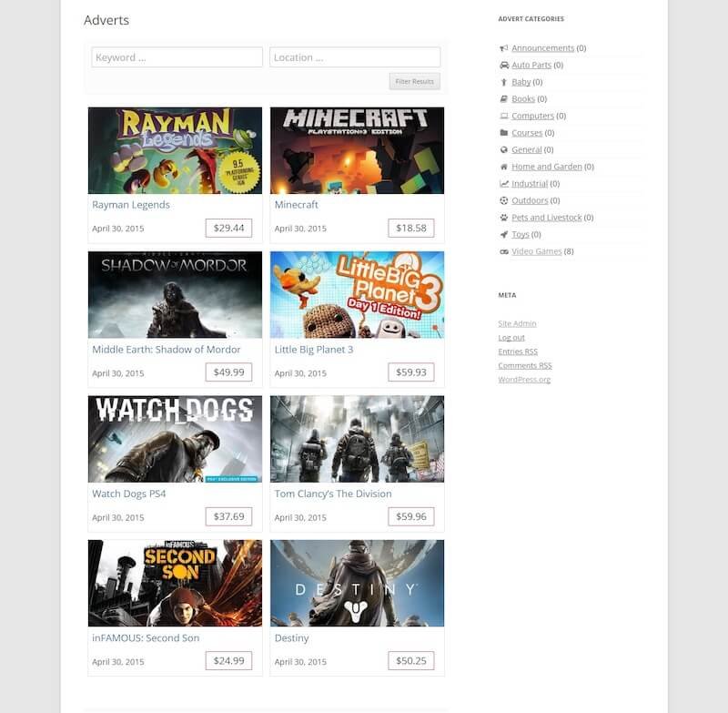728x713 pixels.
Task: Click the Announcements megaphone icon
Action: click(x=504, y=48)
